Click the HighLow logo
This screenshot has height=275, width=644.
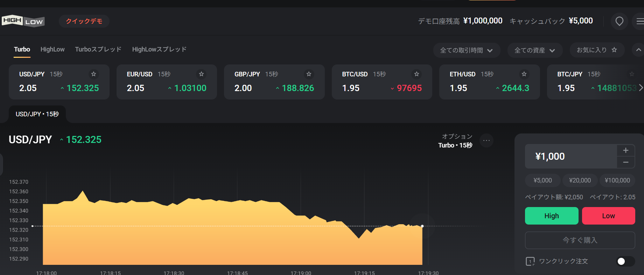pos(23,21)
